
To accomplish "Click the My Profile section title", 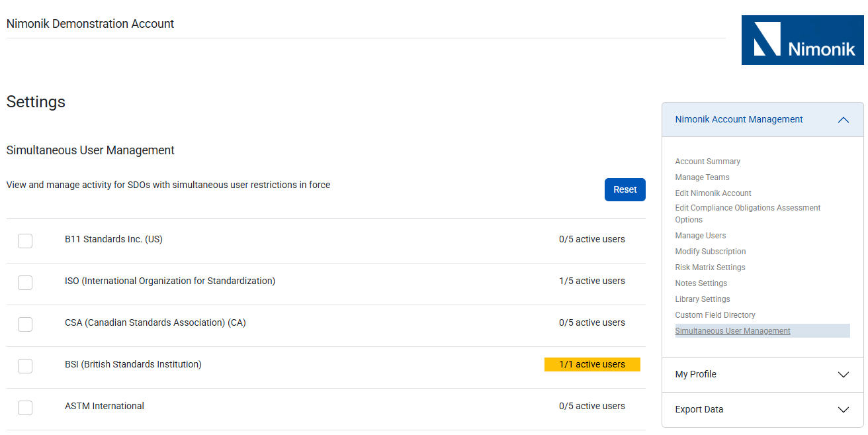I will click(695, 375).
